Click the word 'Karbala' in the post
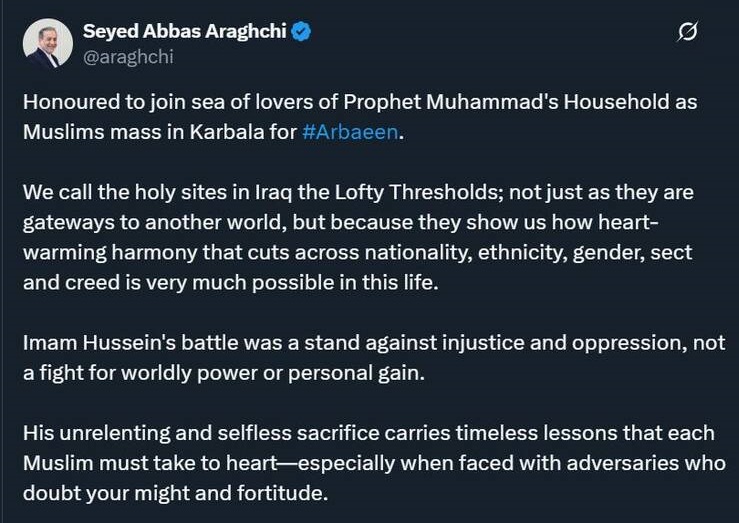The width and height of the screenshot is (739, 523). coord(227,131)
